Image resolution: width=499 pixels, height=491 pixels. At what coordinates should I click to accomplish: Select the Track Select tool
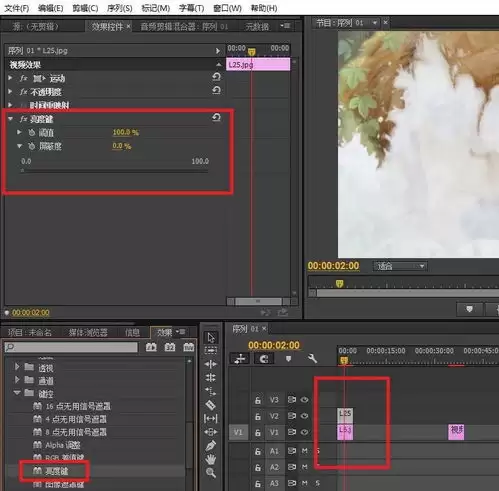[211, 351]
